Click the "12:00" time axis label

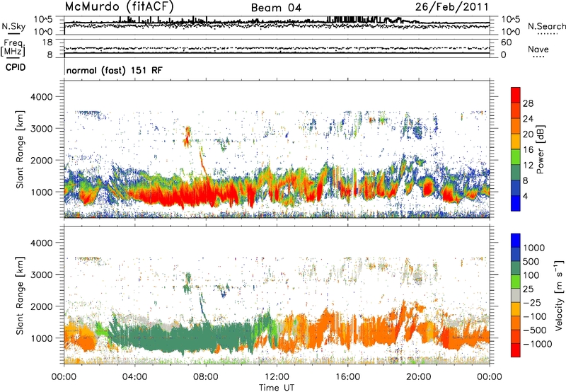pyautogui.click(x=277, y=377)
